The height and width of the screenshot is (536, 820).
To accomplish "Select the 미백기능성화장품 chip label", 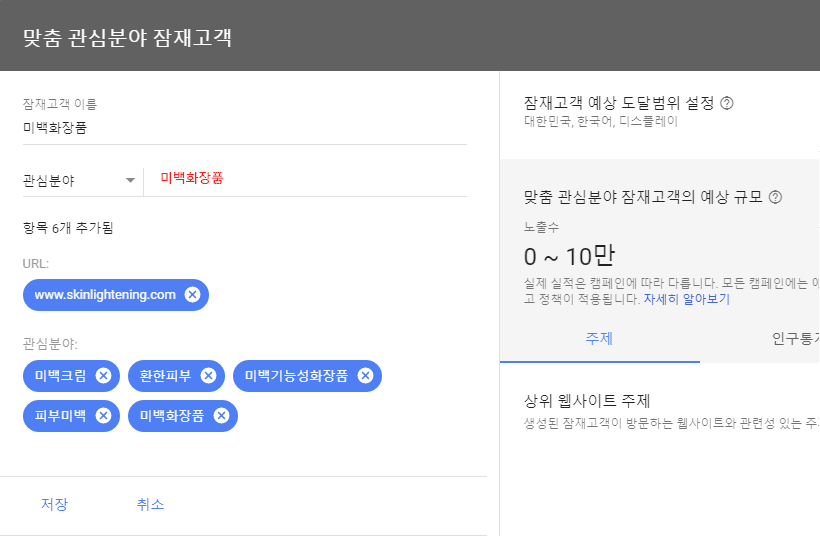I will coord(296,376).
